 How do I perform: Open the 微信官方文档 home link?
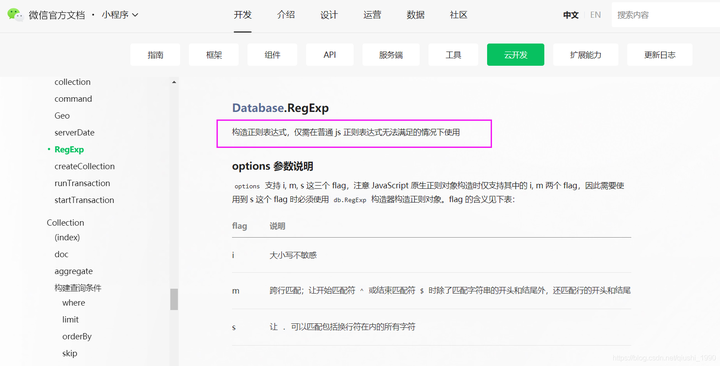click(57, 15)
